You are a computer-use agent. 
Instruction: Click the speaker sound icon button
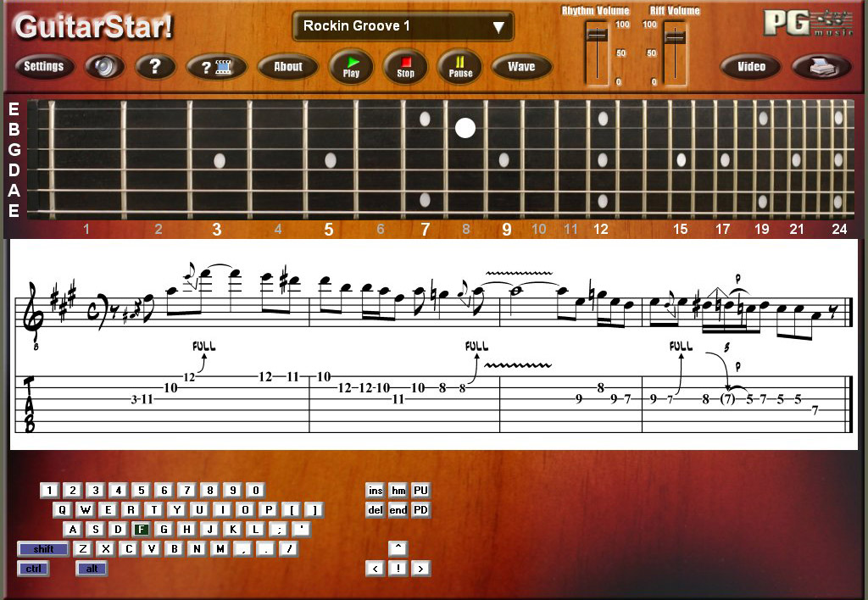point(104,66)
